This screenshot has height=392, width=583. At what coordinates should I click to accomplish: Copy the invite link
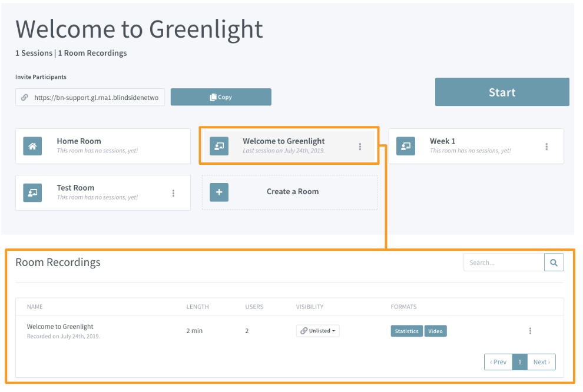pos(221,97)
